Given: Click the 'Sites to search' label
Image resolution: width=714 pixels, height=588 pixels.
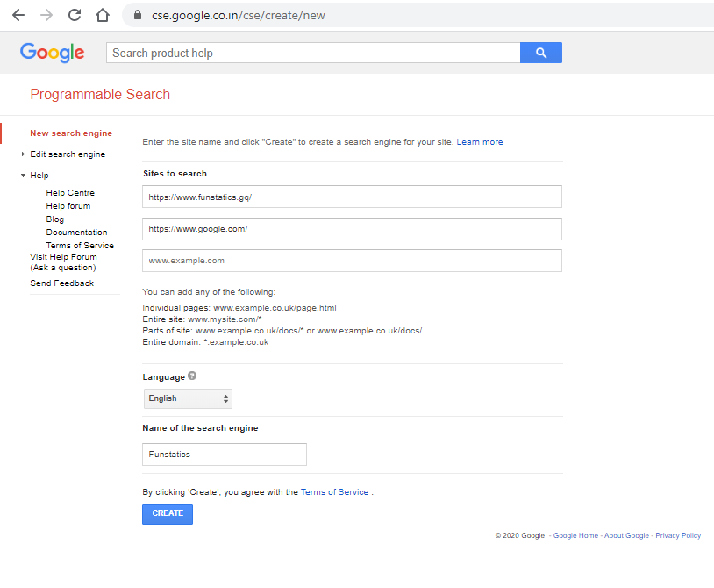Looking at the screenshot, I should click(175, 174).
